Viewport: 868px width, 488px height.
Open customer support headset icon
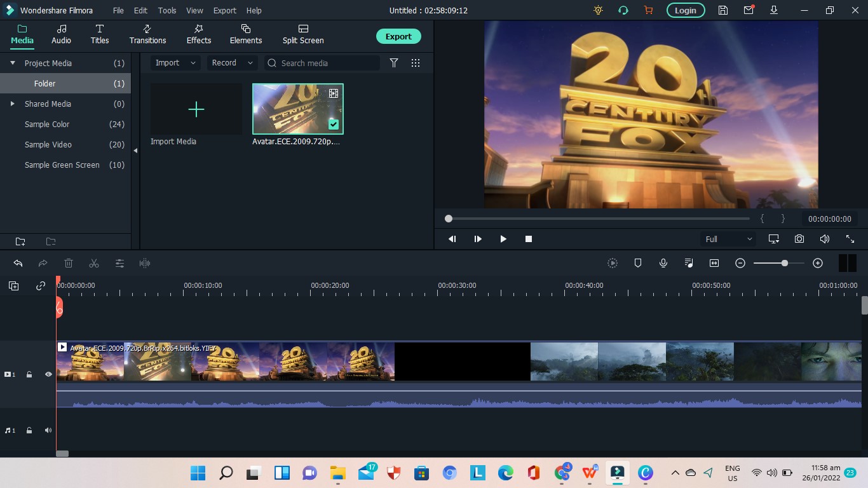click(623, 10)
